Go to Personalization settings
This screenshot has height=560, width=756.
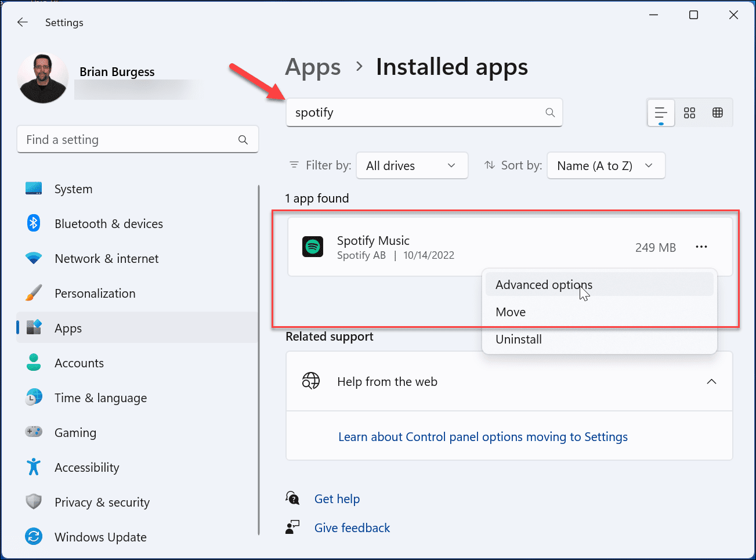[x=95, y=293]
